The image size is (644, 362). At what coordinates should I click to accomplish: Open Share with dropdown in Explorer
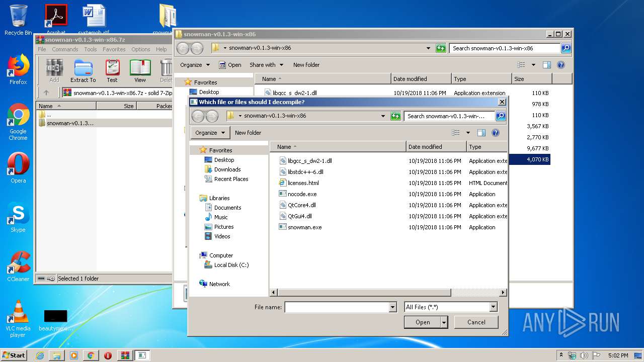[x=266, y=65]
